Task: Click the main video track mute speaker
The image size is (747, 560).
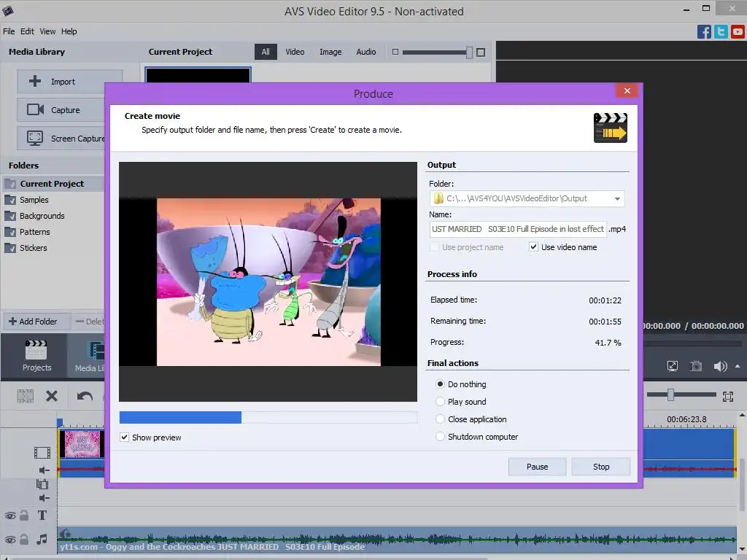Action: click(x=44, y=470)
